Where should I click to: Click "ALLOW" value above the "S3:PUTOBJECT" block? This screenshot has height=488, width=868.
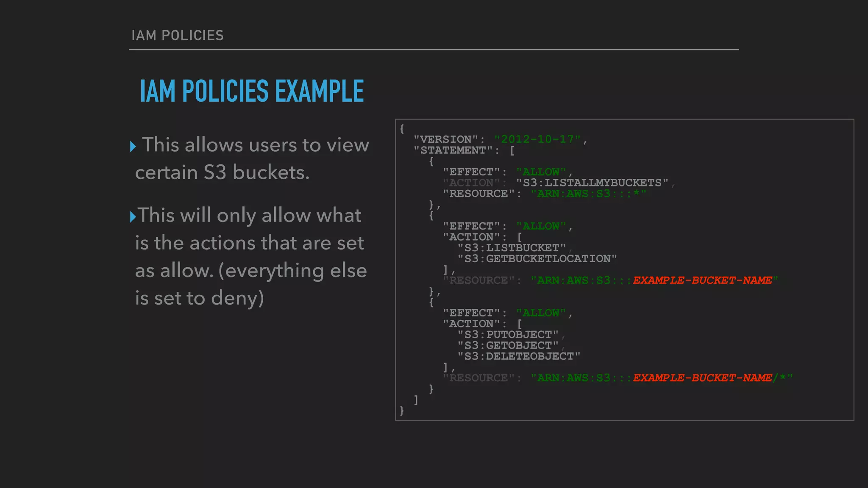click(541, 313)
